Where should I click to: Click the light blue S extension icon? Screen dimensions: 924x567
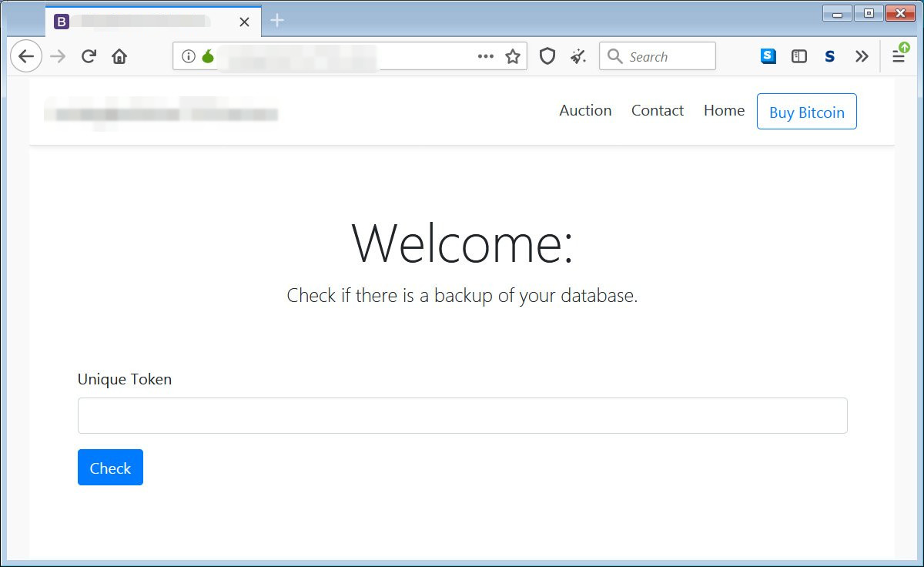pyautogui.click(x=768, y=56)
